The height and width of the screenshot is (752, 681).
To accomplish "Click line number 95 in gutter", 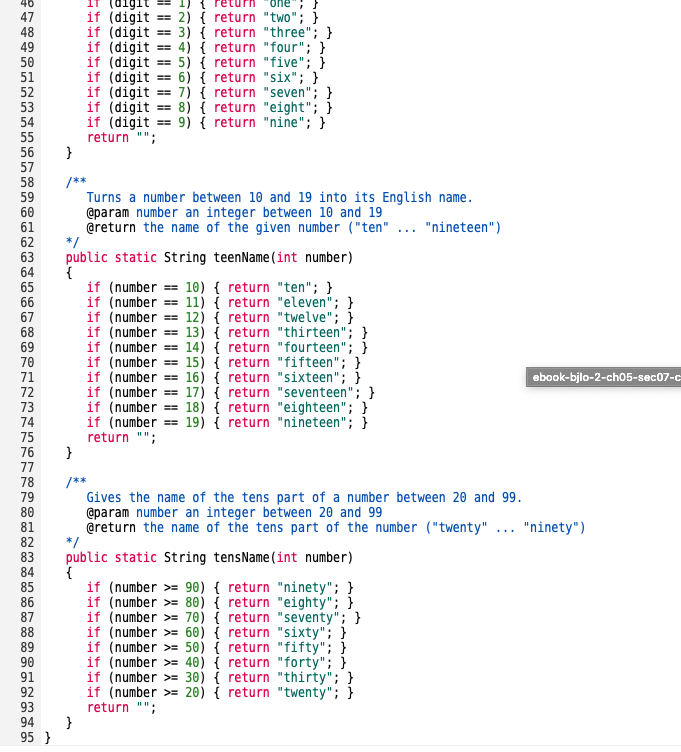I will pyautogui.click(x=27, y=737).
